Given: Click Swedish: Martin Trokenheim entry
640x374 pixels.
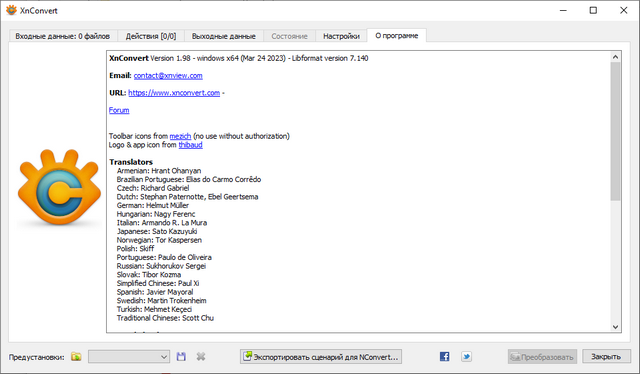Looking at the screenshot, I should (161, 301).
